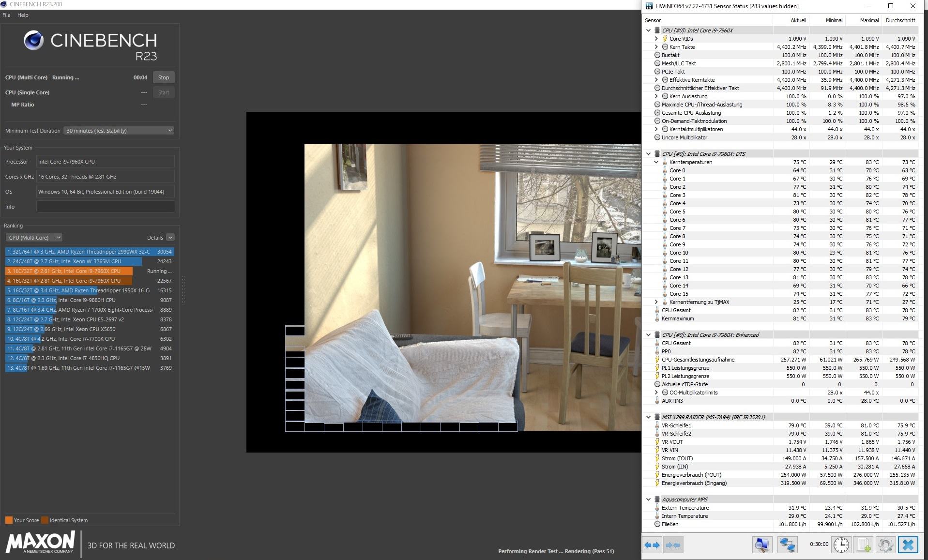Viewport: 928px width, 560px height.
Task: Maximize the HWiNFO64 window
Action: 890,6
